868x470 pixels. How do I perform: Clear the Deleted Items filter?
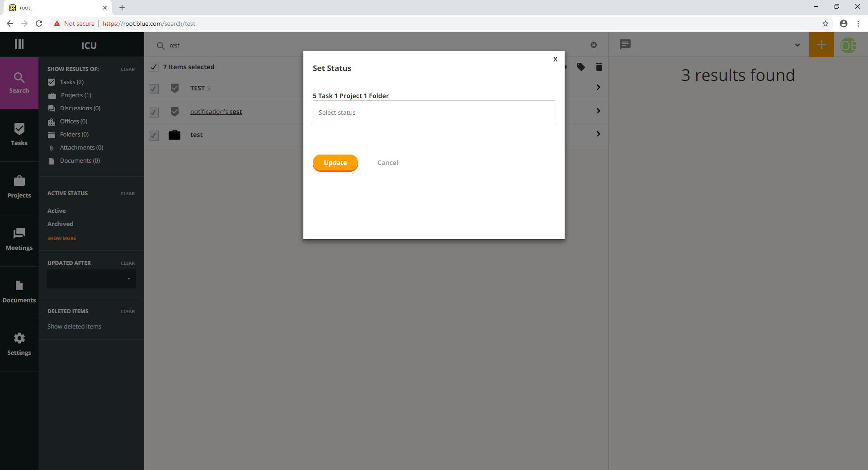[x=127, y=312]
